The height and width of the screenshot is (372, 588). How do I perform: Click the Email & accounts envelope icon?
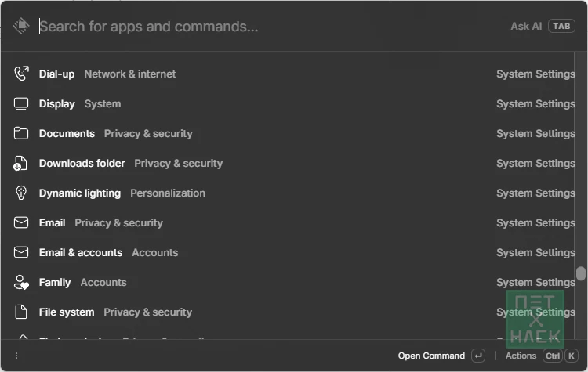pyautogui.click(x=21, y=252)
